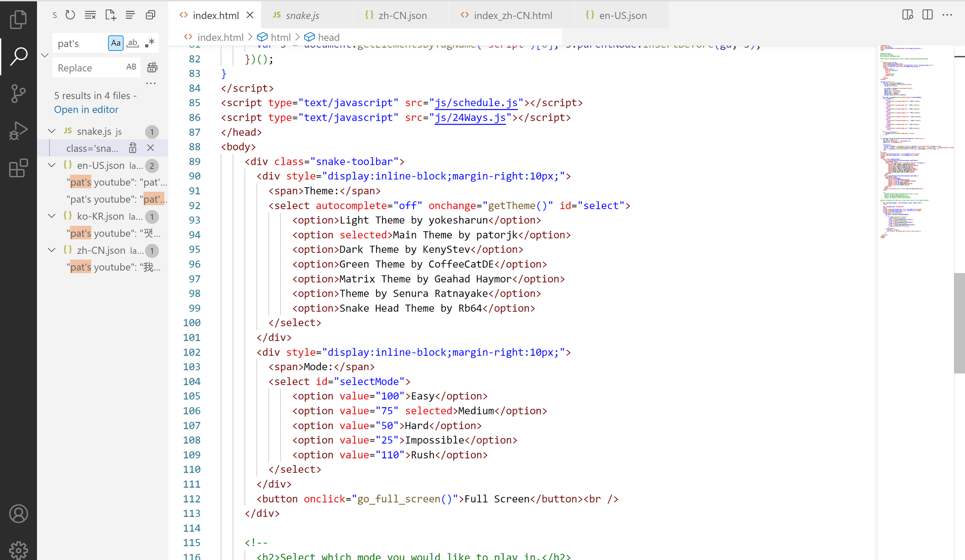Collapse the en-US.json search results
Image resolution: width=965 pixels, height=560 pixels.
[x=52, y=165]
